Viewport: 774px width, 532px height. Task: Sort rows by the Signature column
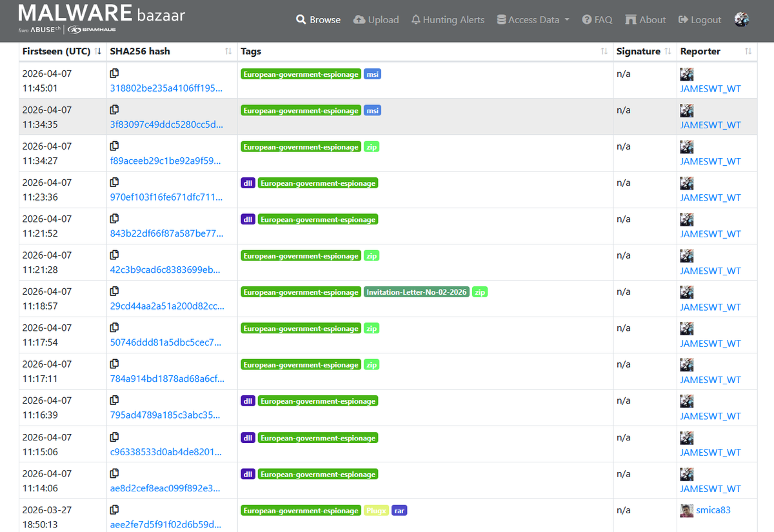(x=666, y=51)
